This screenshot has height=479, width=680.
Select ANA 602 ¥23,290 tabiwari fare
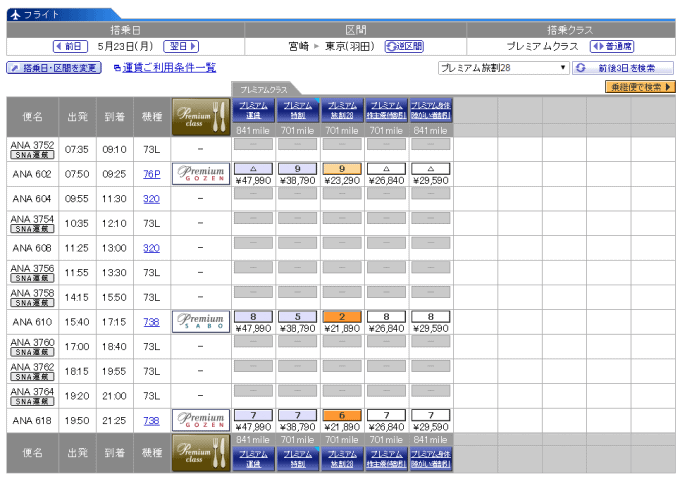tap(342, 169)
